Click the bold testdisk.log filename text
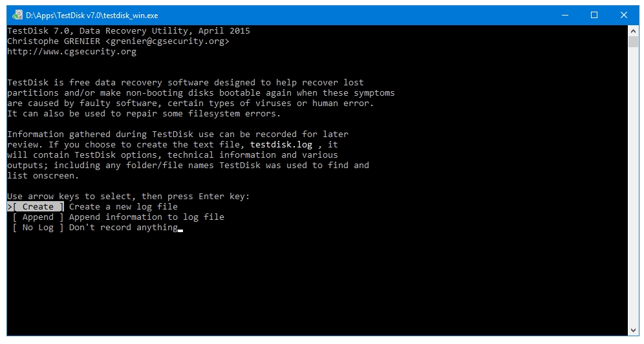 tap(281, 144)
